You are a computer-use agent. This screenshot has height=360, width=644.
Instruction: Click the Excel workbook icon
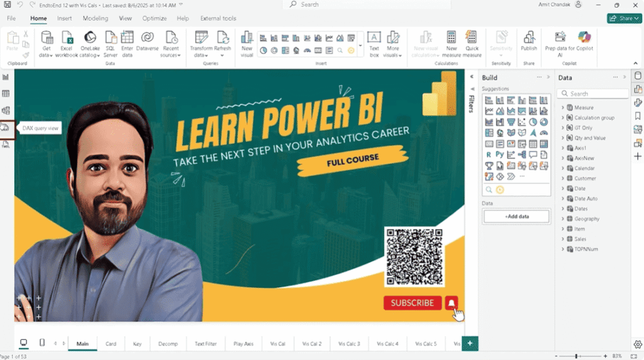click(x=66, y=44)
